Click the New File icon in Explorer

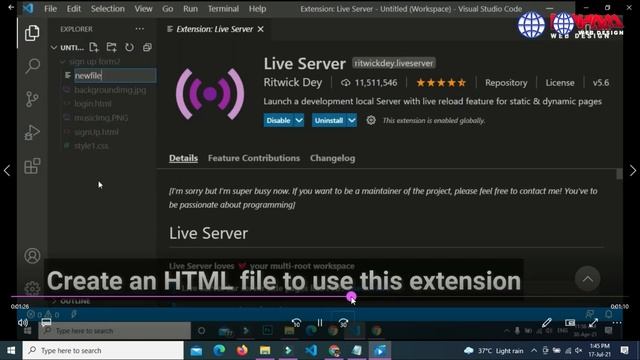click(x=94, y=47)
